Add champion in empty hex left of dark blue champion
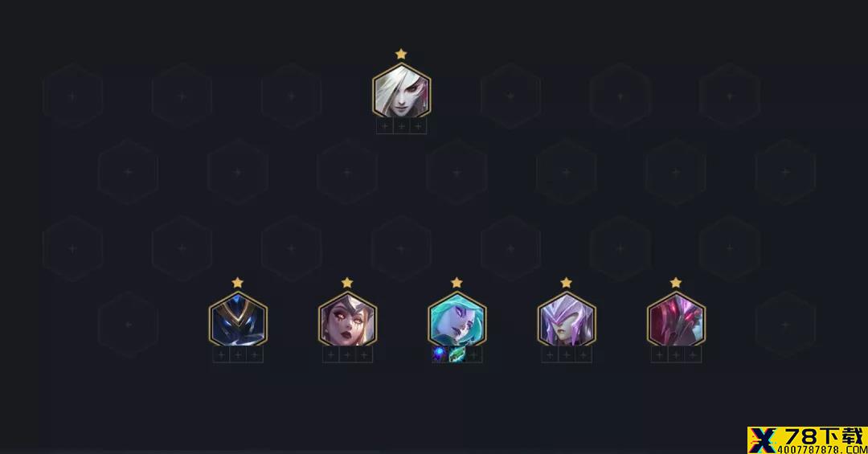 (128, 325)
